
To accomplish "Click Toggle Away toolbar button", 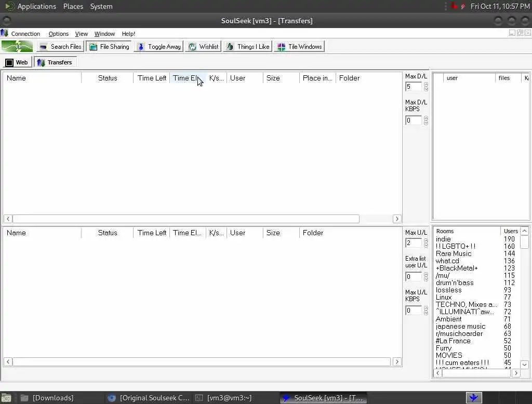I will [159, 46].
